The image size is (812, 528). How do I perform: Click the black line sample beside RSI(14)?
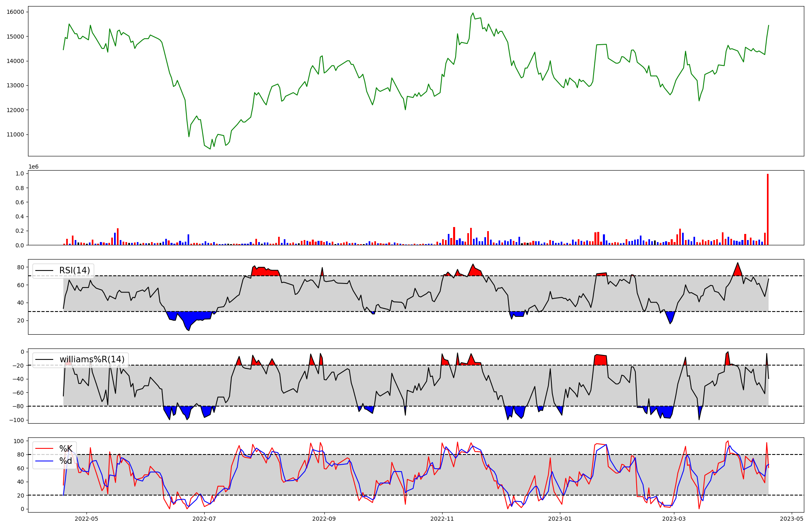(x=45, y=270)
